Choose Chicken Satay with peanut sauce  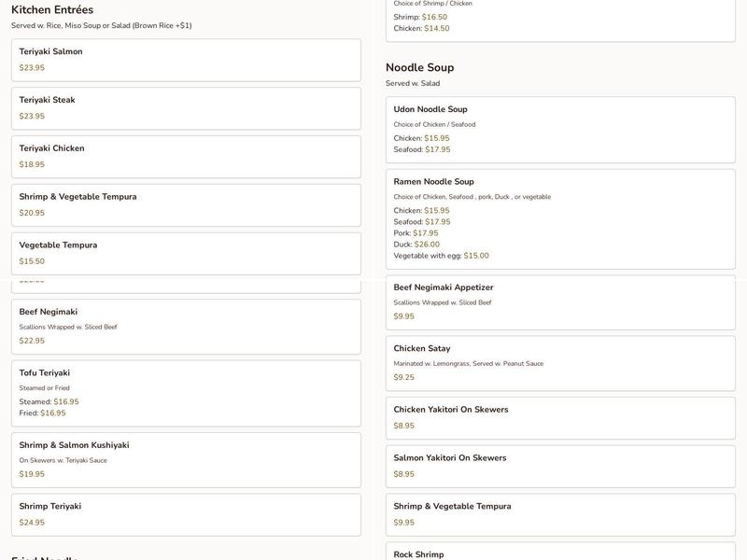560,363
